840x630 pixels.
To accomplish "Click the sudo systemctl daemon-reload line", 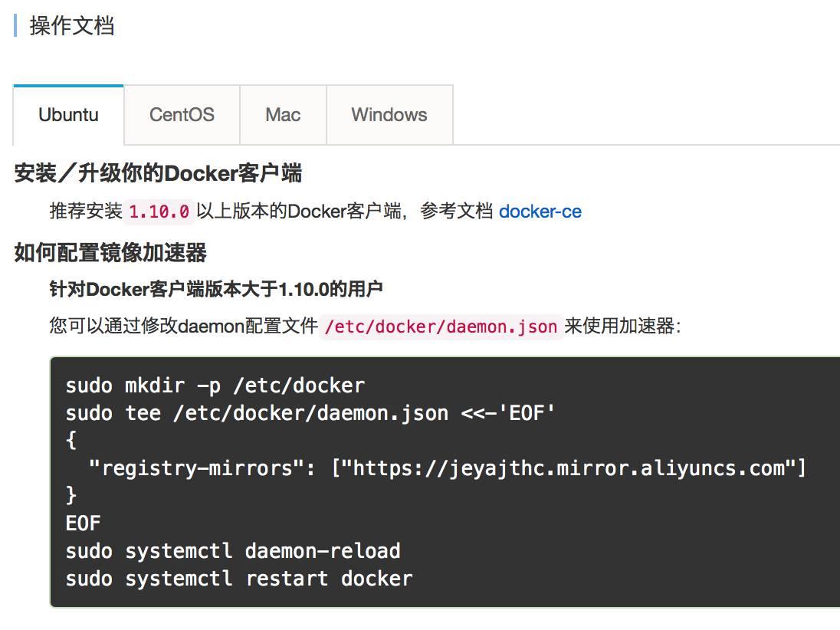I will tap(233, 551).
